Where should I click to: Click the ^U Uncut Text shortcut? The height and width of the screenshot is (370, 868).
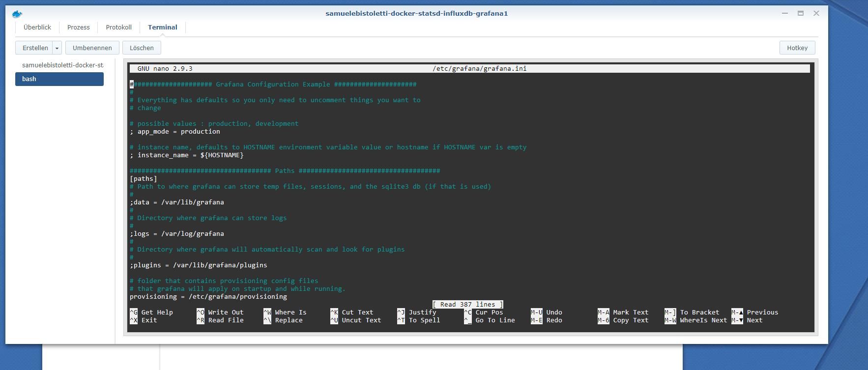(356, 320)
